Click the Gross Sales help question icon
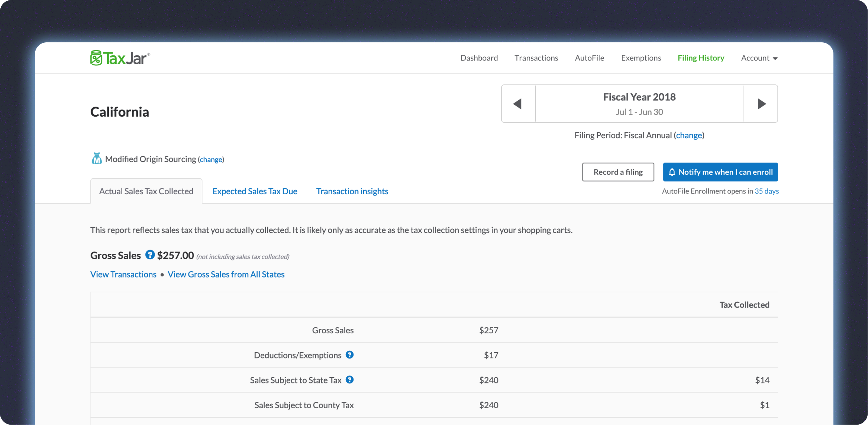Screen dimensions: 868x425 150,255
